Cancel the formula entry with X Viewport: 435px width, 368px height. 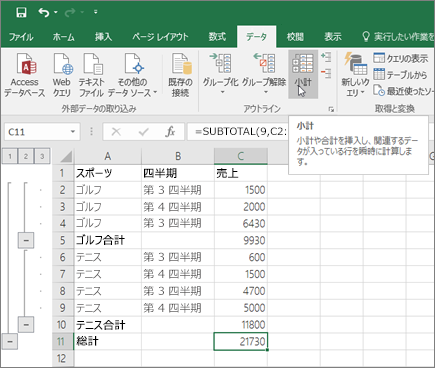click(x=116, y=132)
